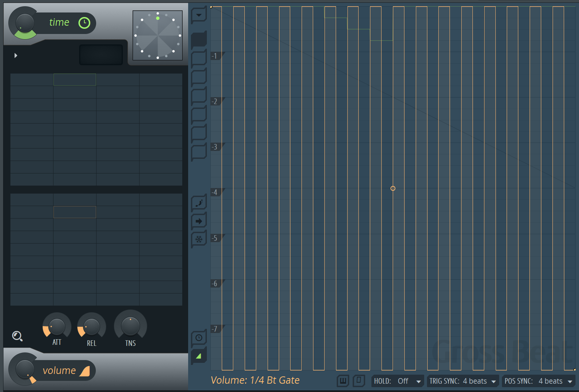Open the POS SYNC 4 beats dropdown

[538, 381]
